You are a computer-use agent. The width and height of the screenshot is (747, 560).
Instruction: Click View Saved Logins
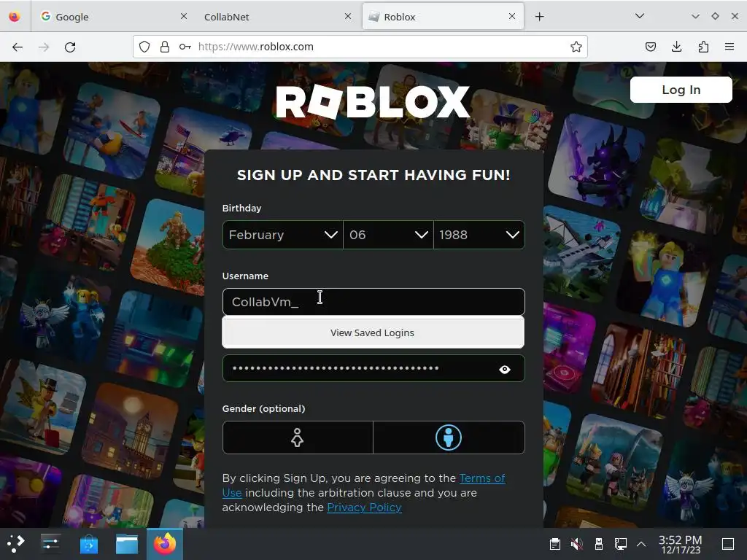pyautogui.click(x=373, y=332)
